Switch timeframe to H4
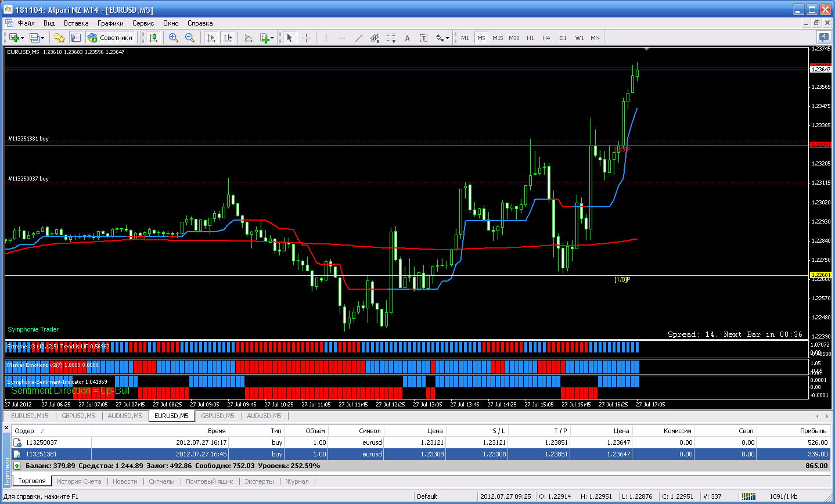This screenshot has width=835, height=504. tap(546, 38)
